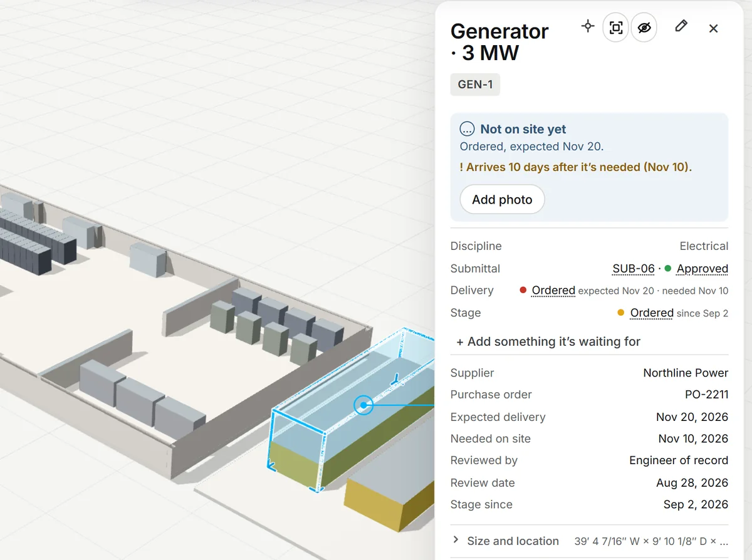Viewport: 752px width, 560px height.
Task: Click the Expected delivery date Nov 20, 2026
Action: 692,417
